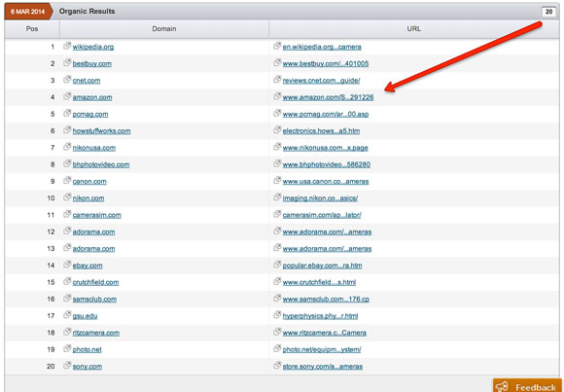
Task: Visit the photo.net domain link
Action: pos(88,349)
